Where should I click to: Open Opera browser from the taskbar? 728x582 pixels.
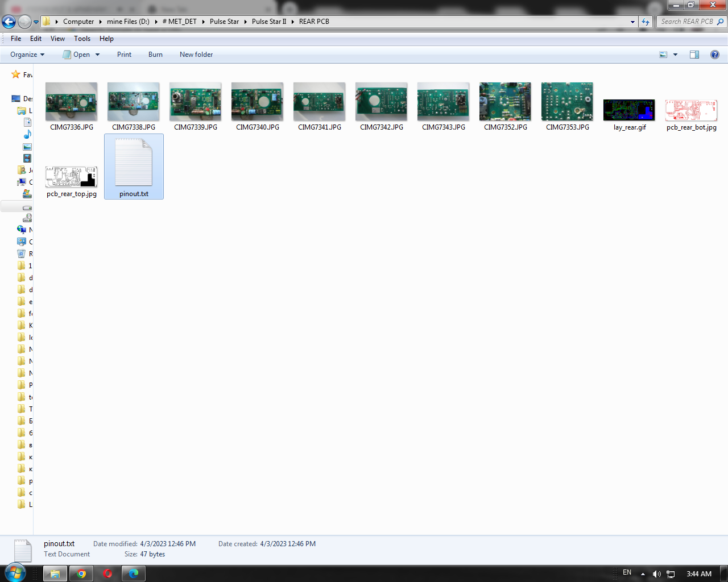(x=107, y=573)
